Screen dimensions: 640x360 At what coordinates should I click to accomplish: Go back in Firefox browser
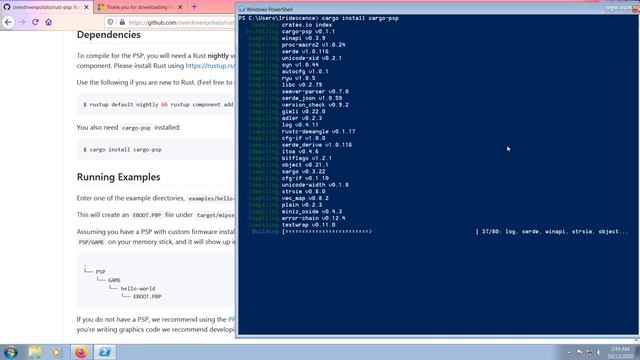coord(8,22)
